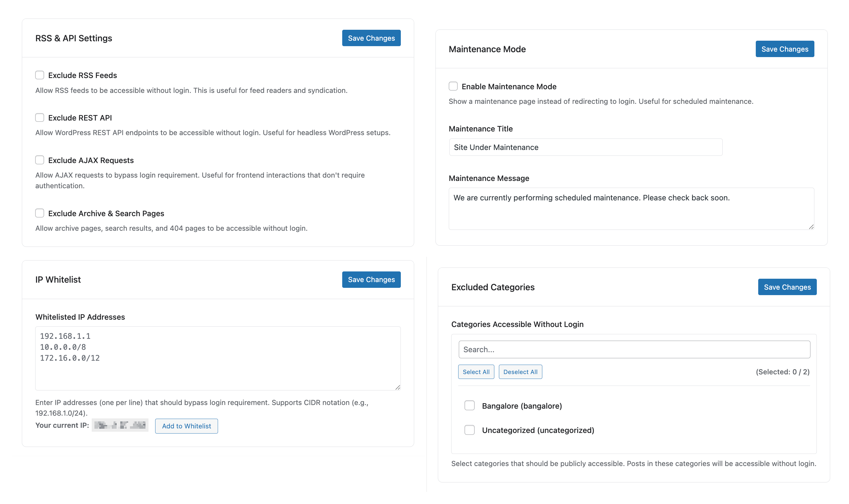Enable Maintenance Mode checkbox

click(x=453, y=86)
